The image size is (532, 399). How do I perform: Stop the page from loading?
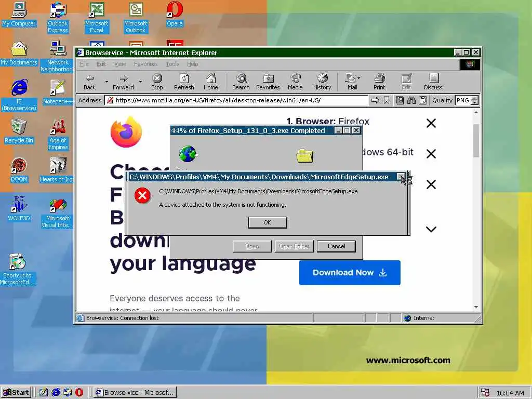[x=157, y=82]
